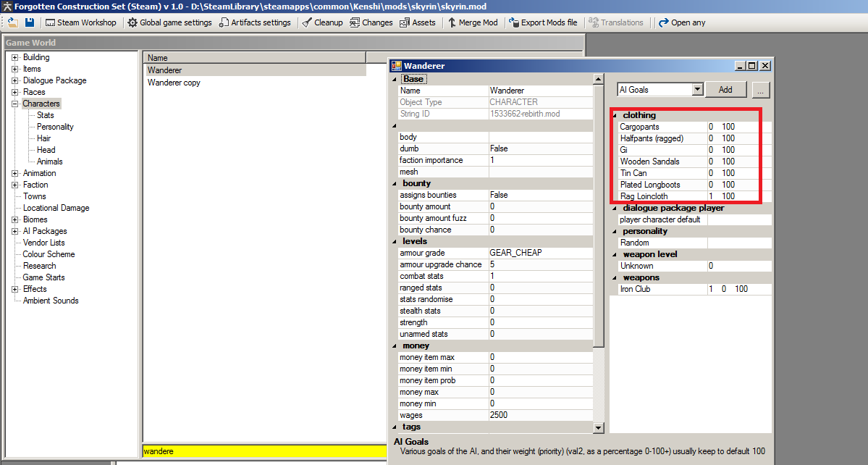Select the Iron Club weapon row

pos(695,289)
